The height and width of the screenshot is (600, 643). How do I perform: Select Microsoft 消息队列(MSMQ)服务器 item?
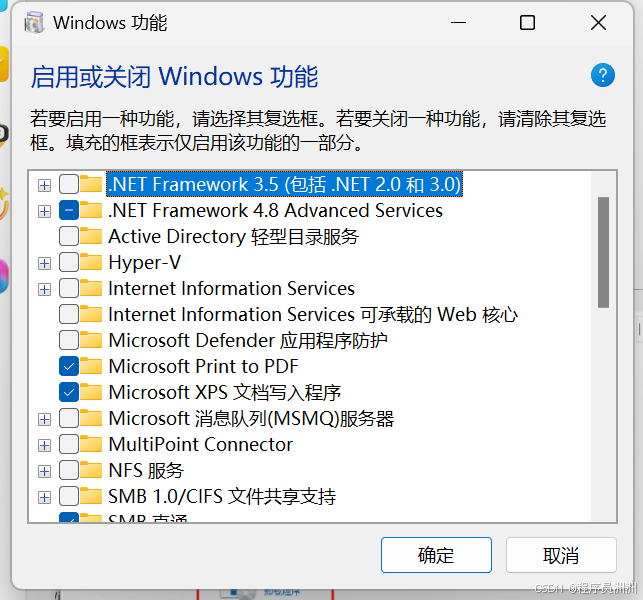click(251, 419)
